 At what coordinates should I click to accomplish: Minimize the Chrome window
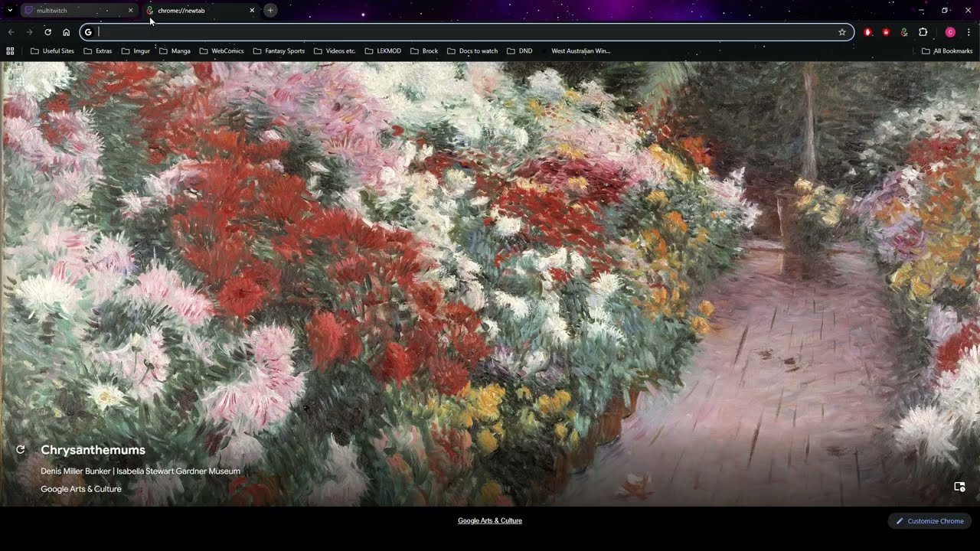tap(920, 11)
